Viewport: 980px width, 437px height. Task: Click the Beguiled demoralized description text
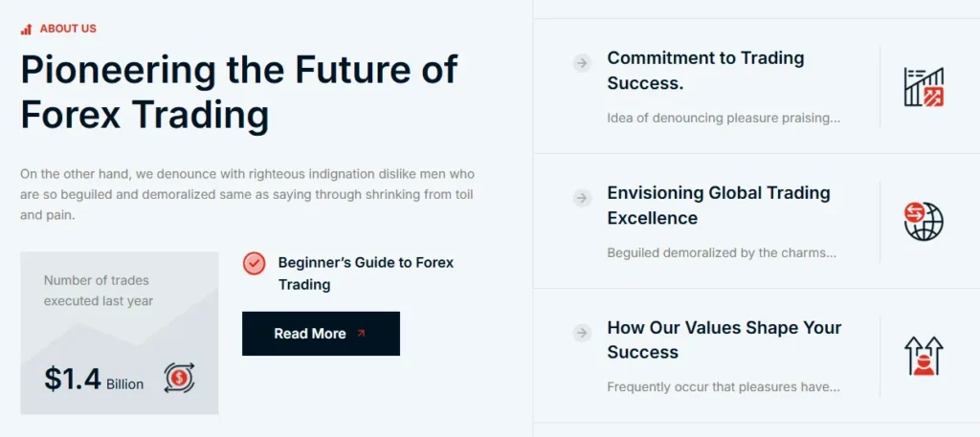[722, 253]
